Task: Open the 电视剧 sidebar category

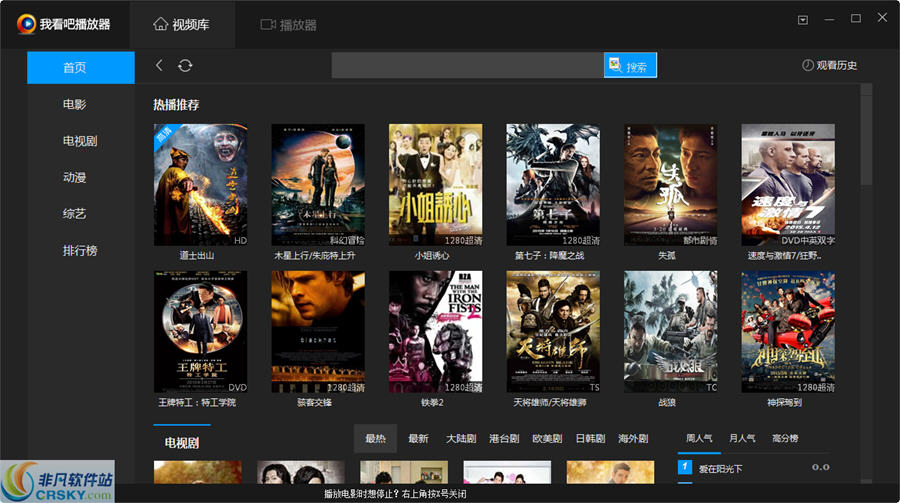Action: [80, 141]
